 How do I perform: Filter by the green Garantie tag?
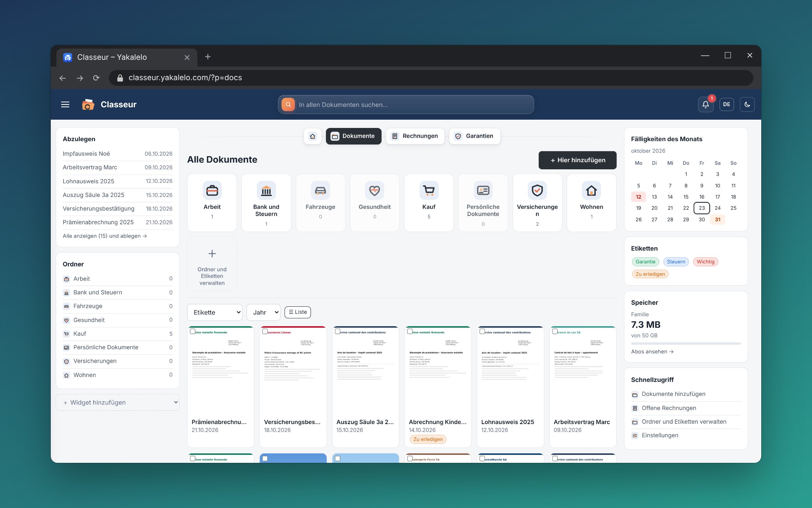(645, 262)
